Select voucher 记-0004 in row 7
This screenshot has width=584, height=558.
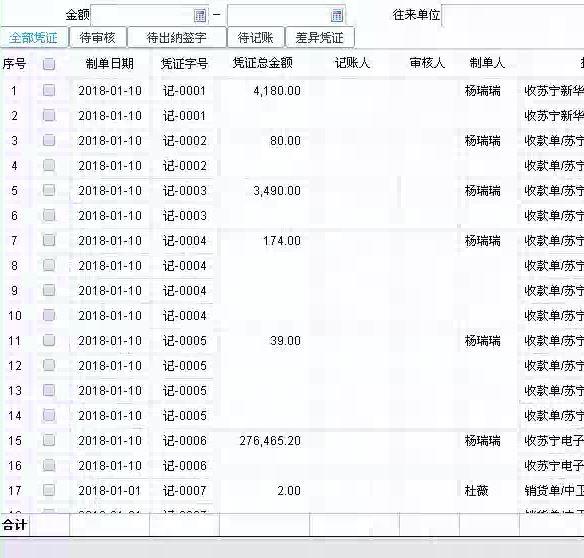[x=184, y=241]
